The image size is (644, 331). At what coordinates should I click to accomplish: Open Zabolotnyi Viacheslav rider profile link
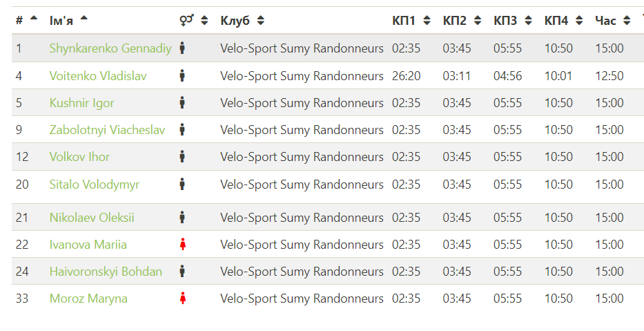tap(107, 130)
